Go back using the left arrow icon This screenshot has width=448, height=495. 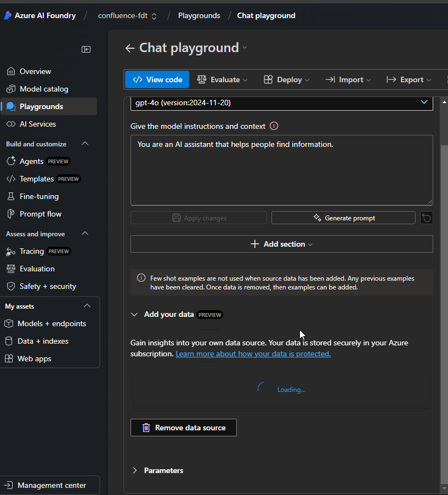[x=130, y=48]
